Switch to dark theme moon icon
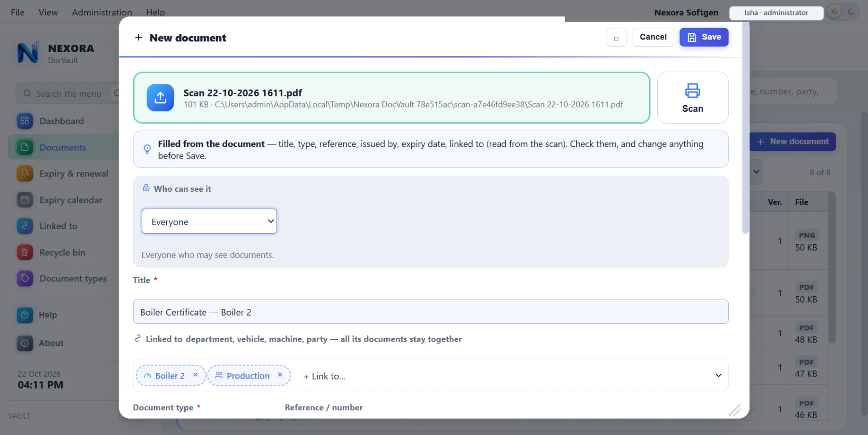 [851, 12]
